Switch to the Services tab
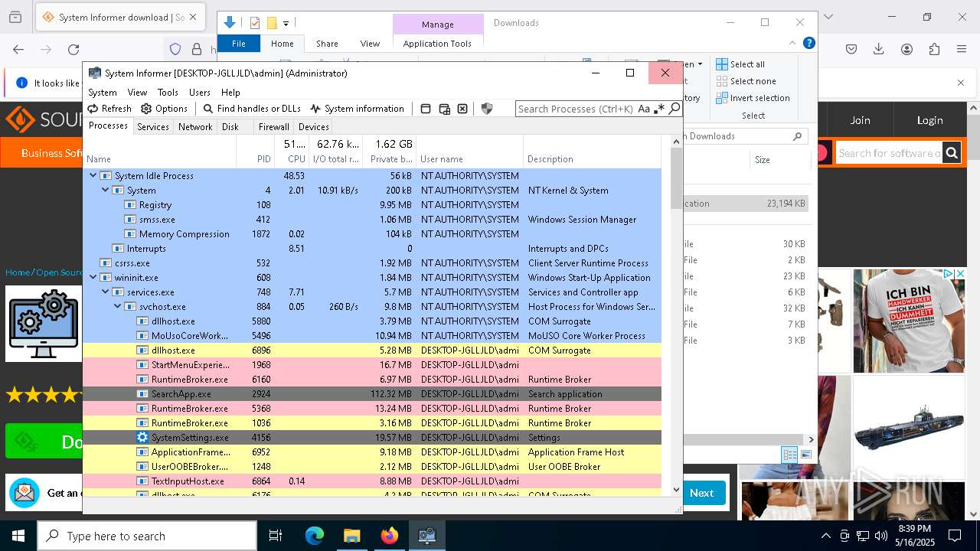 click(x=153, y=127)
